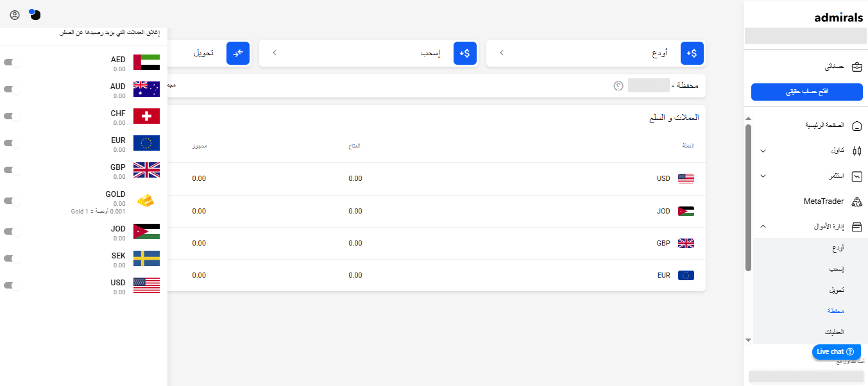The image size is (868, 386).
Task: Toggle the AED currency switch
Action: [12, 63]
